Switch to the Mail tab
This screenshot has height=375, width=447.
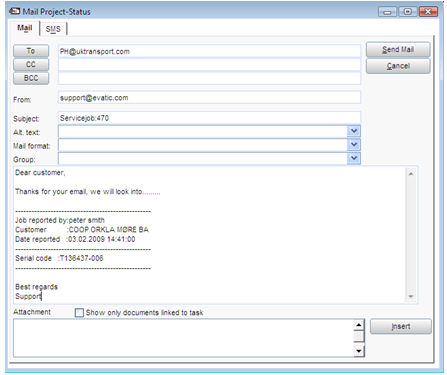pos(25,28)
